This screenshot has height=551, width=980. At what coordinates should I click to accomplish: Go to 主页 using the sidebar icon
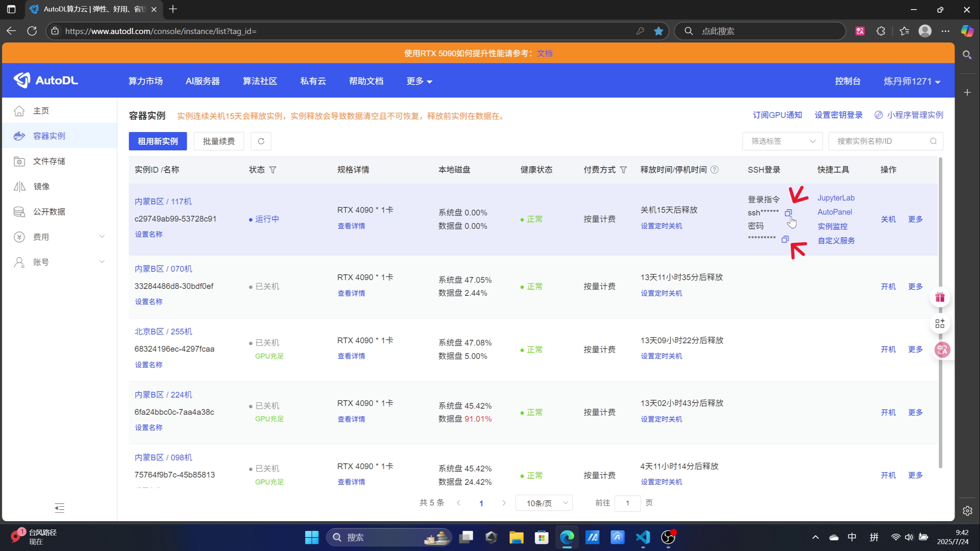coord(41,110)
